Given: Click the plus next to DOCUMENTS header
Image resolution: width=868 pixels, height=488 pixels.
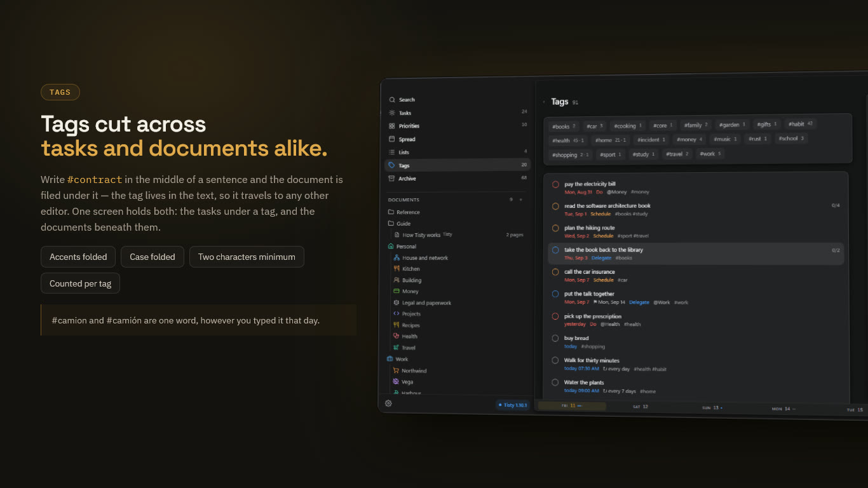Looking at the screenshot, I should point(521,200).
